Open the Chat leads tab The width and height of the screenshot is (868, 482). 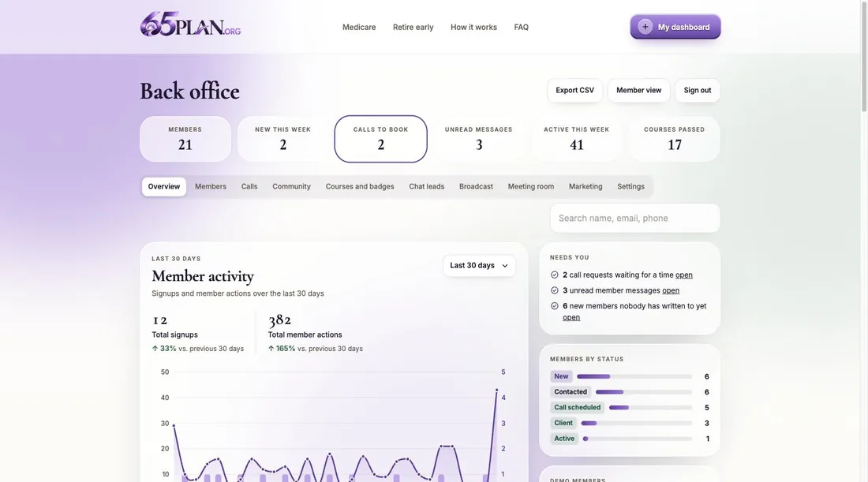click(x=426, y=186)
